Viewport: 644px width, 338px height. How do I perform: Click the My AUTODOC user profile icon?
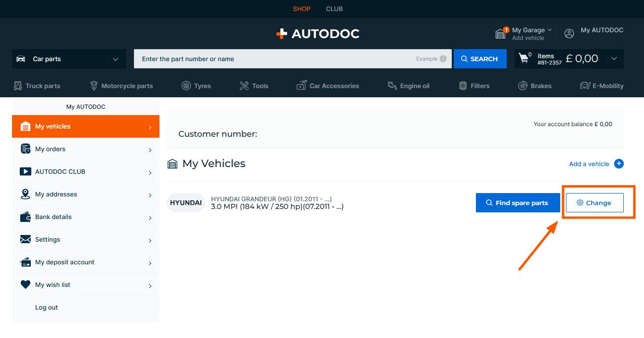point(569,33)
